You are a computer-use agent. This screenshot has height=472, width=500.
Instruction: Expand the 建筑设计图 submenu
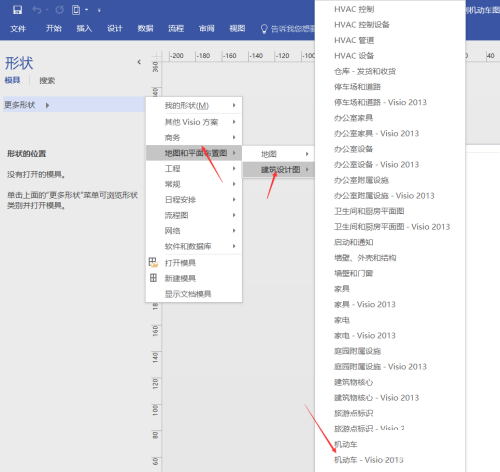tap(278, 170)
